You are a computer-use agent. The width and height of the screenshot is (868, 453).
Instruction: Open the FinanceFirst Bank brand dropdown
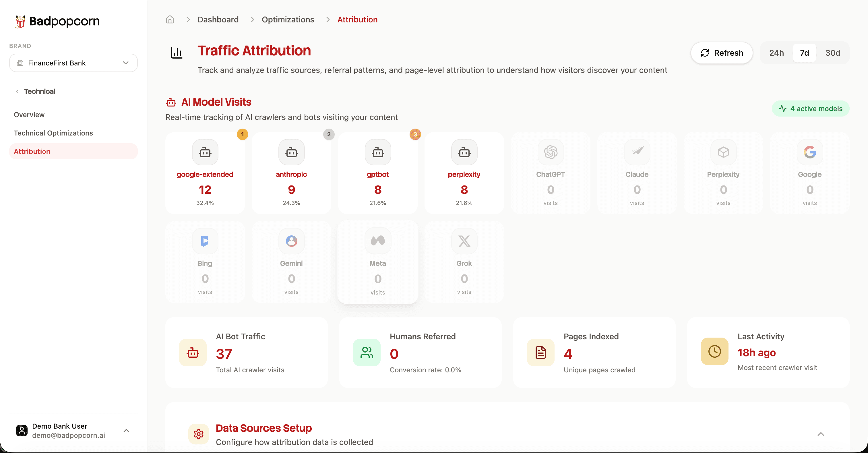(73, 63)
